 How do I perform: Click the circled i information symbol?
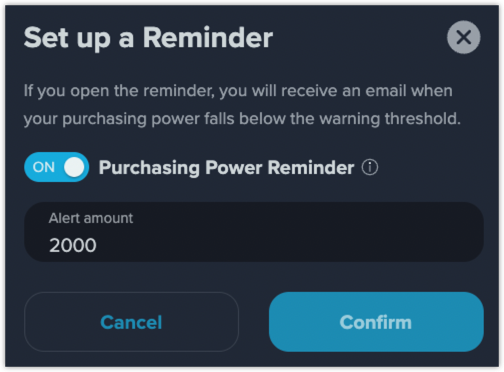370,167
